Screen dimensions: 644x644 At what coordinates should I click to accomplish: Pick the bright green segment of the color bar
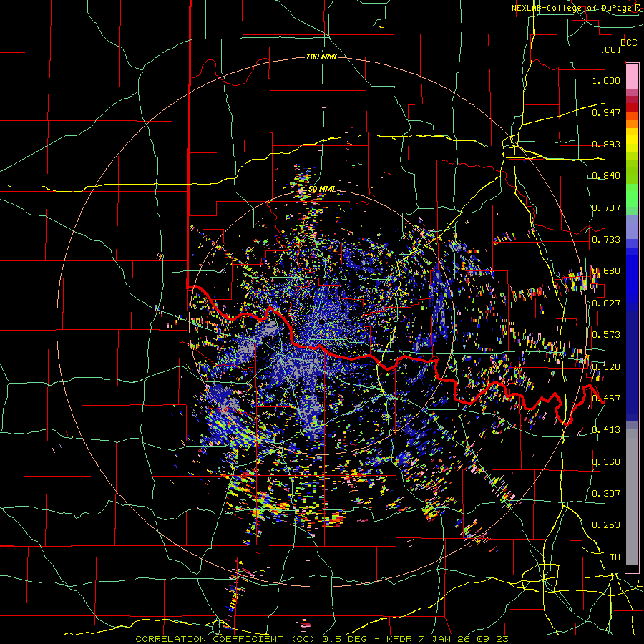(632, 195)
